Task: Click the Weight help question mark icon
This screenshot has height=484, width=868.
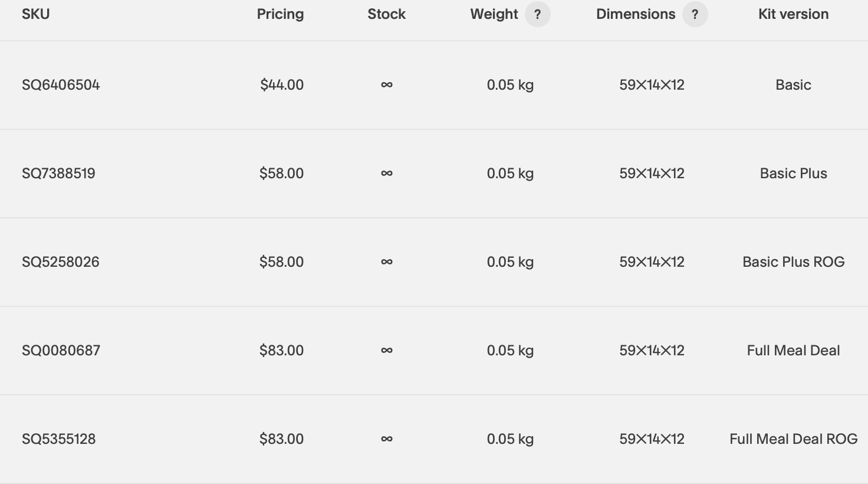Action: [x=537, y=14]
